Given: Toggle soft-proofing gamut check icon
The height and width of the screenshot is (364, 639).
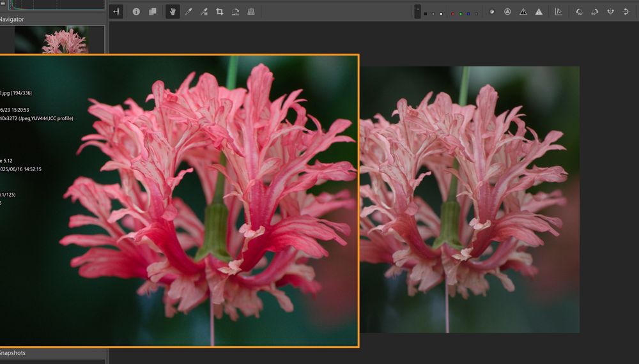Looking at the screenshot, I should click(558, 11).
